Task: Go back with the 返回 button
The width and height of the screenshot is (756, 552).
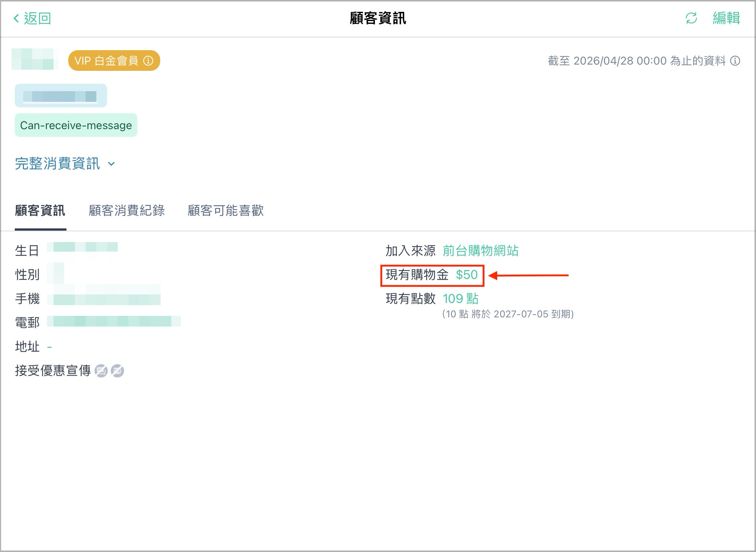Action: tap(32, 18)
